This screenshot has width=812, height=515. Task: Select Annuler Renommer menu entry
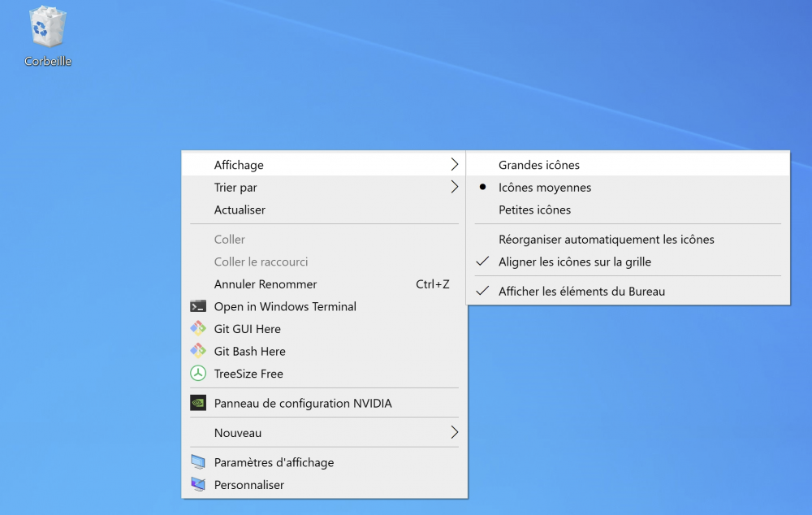(266, 284)
